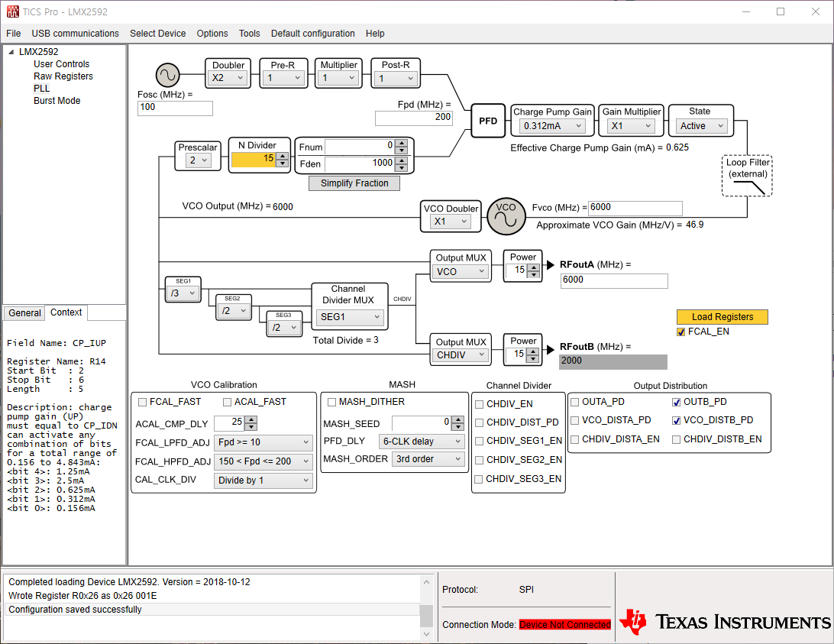
Task: Click the RFoutA (MHz) input field
Action: click(614, 281)
